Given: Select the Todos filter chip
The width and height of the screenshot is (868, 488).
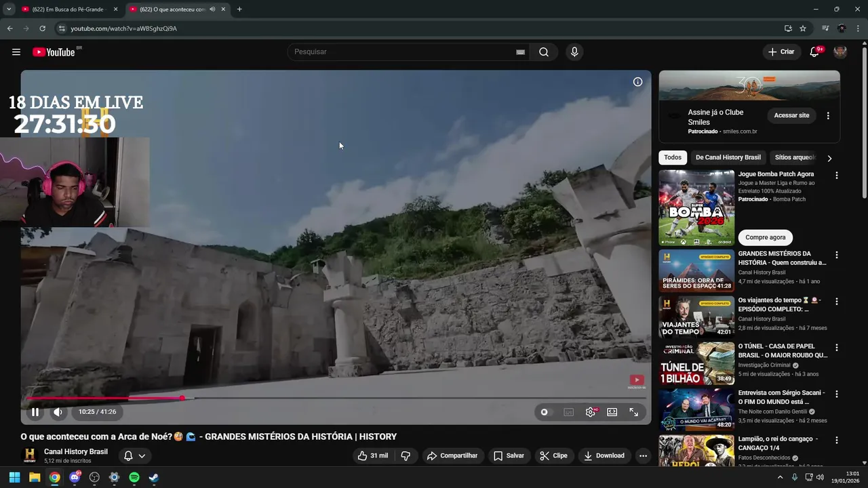Looking at the screenshot, I should click(673, 157).
